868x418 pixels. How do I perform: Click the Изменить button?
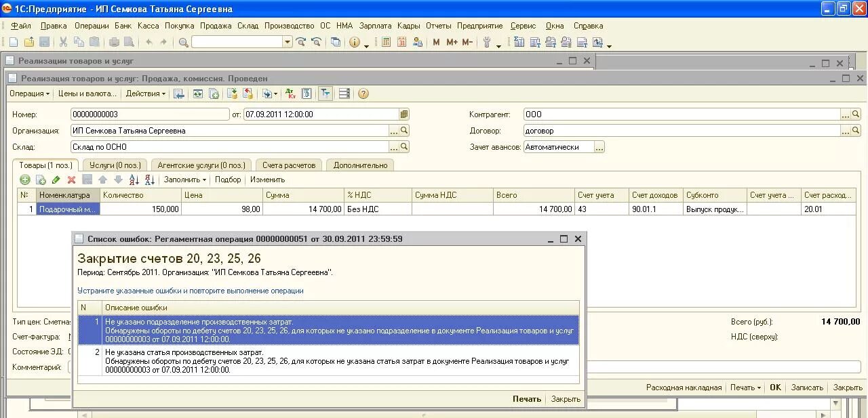267,180
